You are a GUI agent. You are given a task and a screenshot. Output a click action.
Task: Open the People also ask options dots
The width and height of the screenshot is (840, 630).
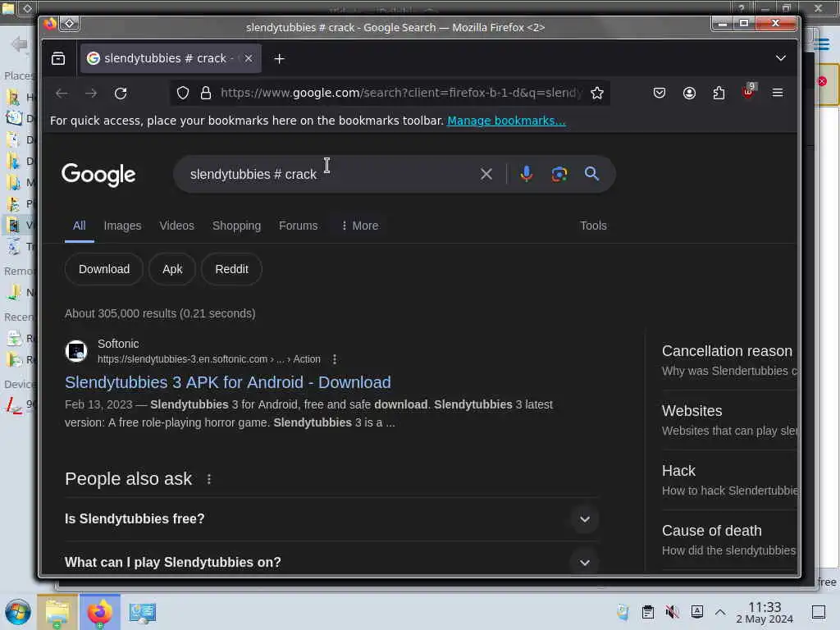click(209, 479)
